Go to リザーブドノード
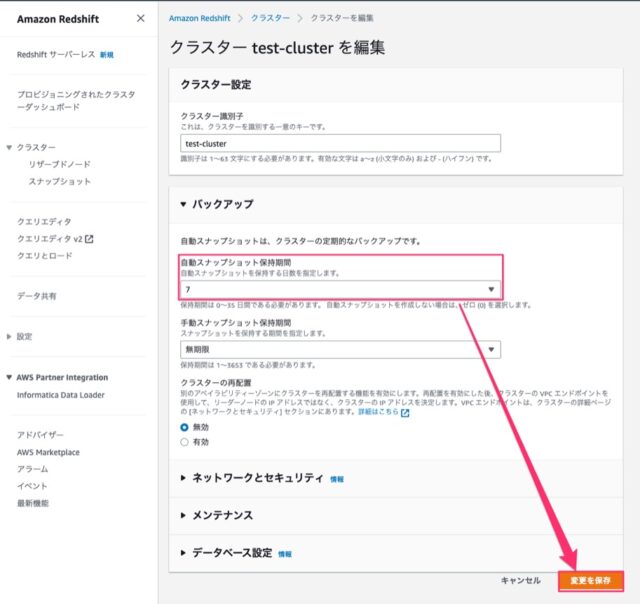 click(60, 164)
